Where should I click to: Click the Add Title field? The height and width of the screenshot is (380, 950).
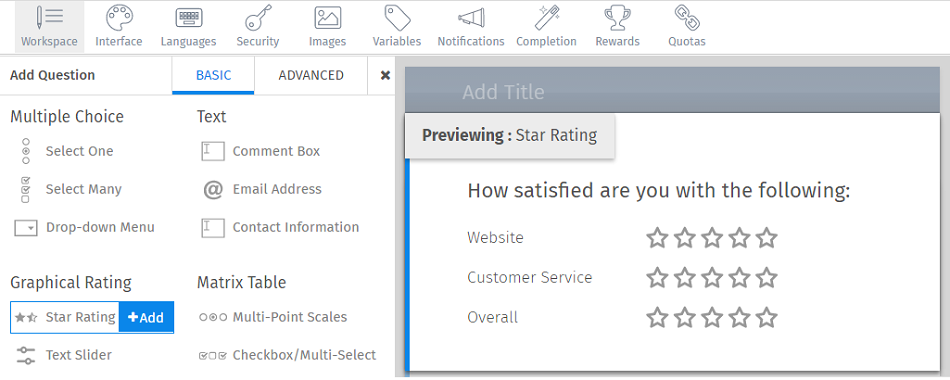pos(503,92)
